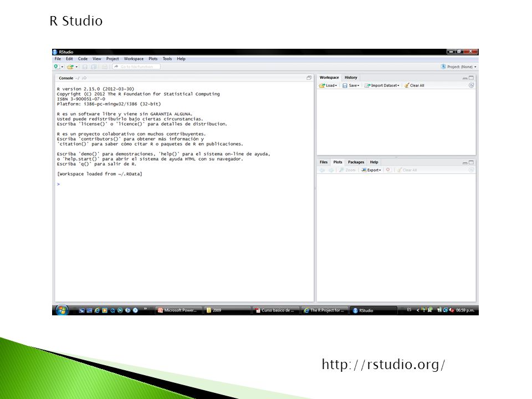Image resolution: width=532 pixels, height=399 pixels.
Task: Select the Workspace tab in the pane
Action: coord(329,78)
